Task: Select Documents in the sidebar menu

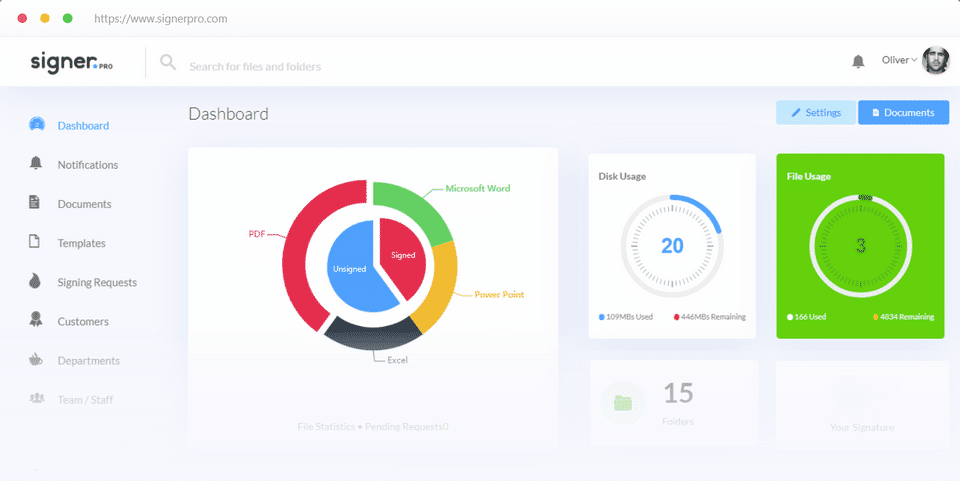Action: [x=84, y=204]
